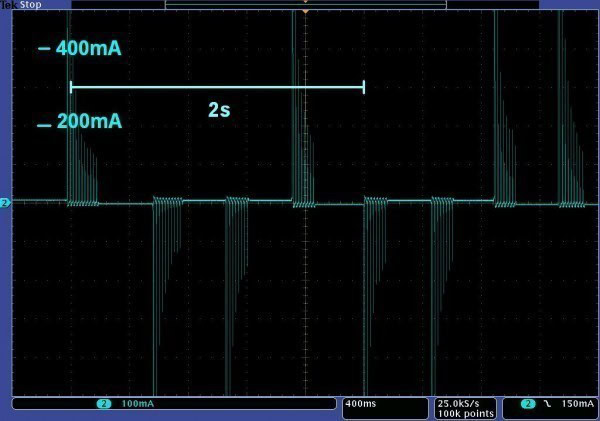Click the channel 2 badge beside 100mA scale

[104, 403]
